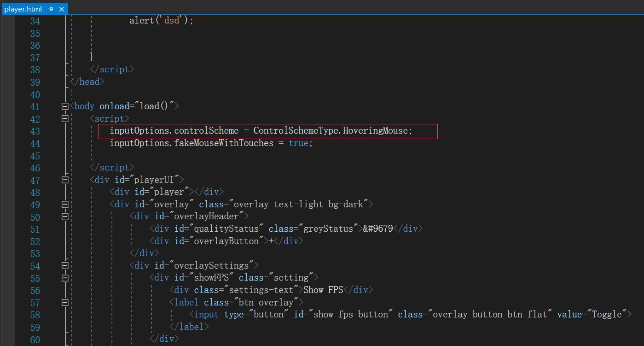
Task: Pin the player.html tab
Action: click(51, 9)
